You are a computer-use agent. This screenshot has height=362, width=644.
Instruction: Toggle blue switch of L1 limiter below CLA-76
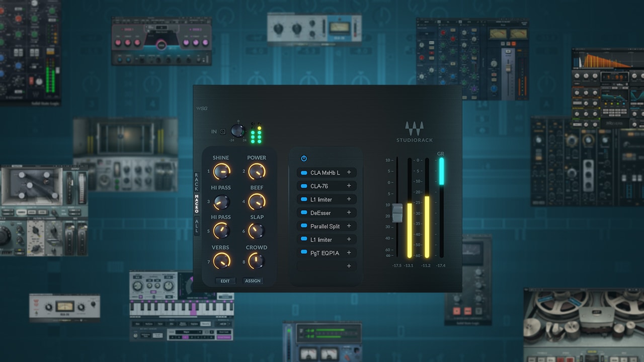click(x=303, y=200)
